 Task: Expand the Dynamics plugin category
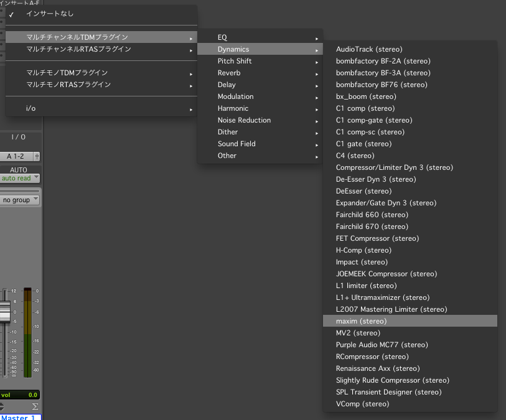(260, 49)
